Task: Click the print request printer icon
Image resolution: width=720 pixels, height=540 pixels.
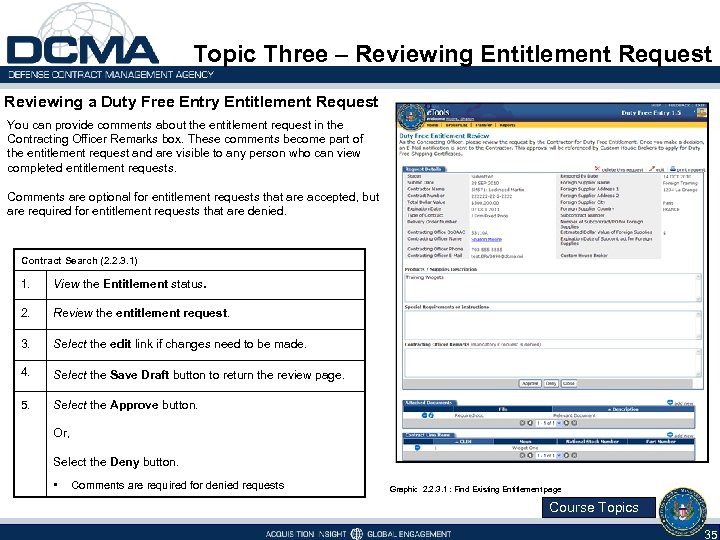Action: [673, 169]
